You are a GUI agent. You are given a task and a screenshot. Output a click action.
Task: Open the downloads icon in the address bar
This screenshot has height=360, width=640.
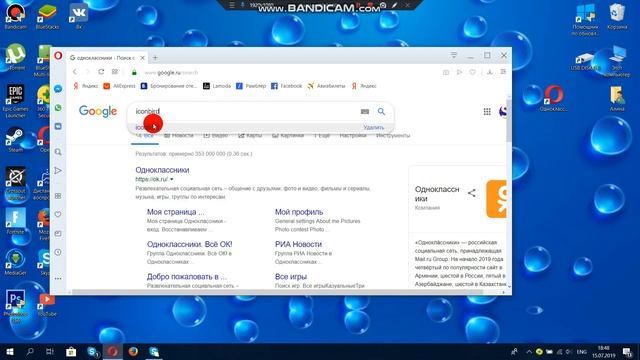(x=489, y=72)
